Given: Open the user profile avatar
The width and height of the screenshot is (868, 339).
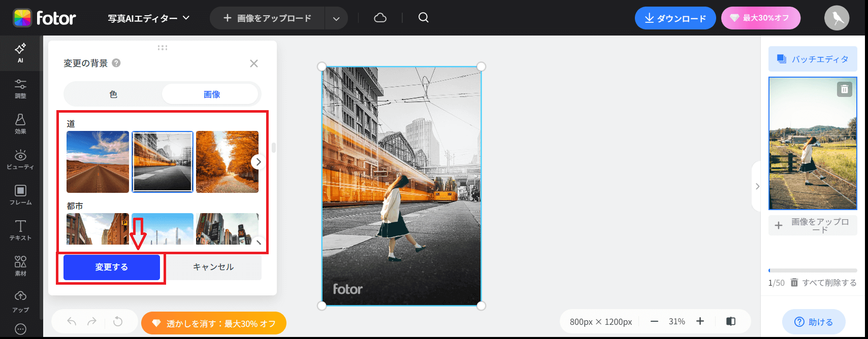Looking at the screenshot, I should point(837,18).
